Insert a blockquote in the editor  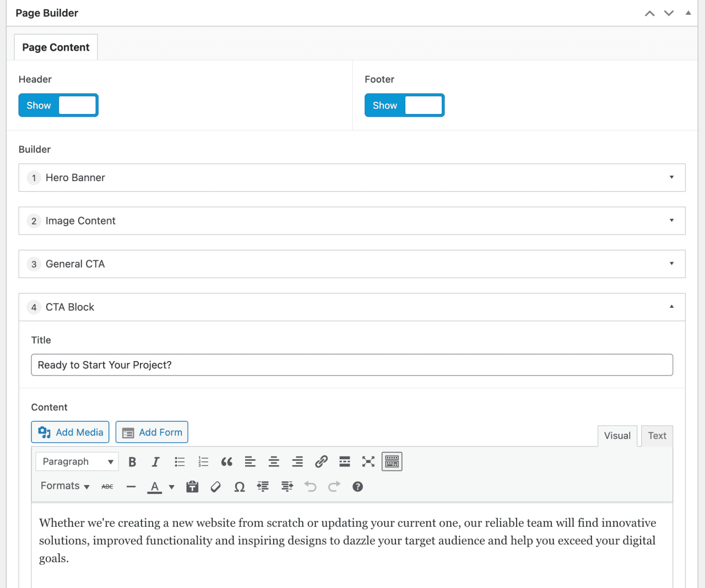(x=226, y=462)
